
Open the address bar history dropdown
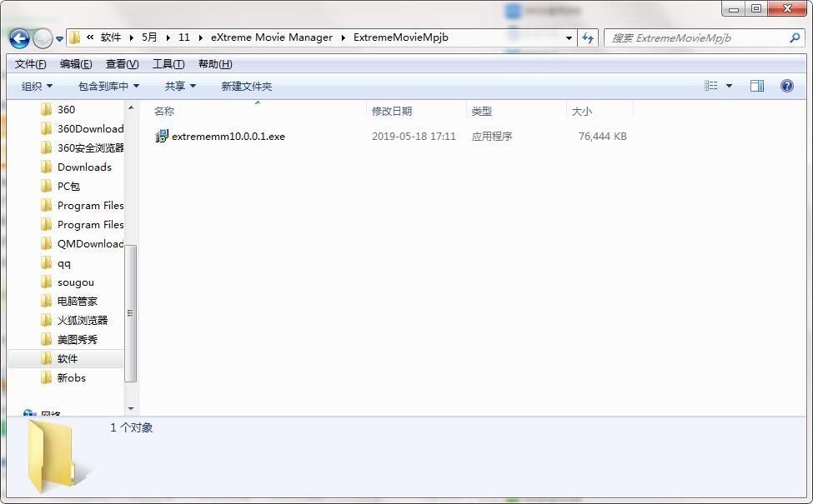coord(569,37)
